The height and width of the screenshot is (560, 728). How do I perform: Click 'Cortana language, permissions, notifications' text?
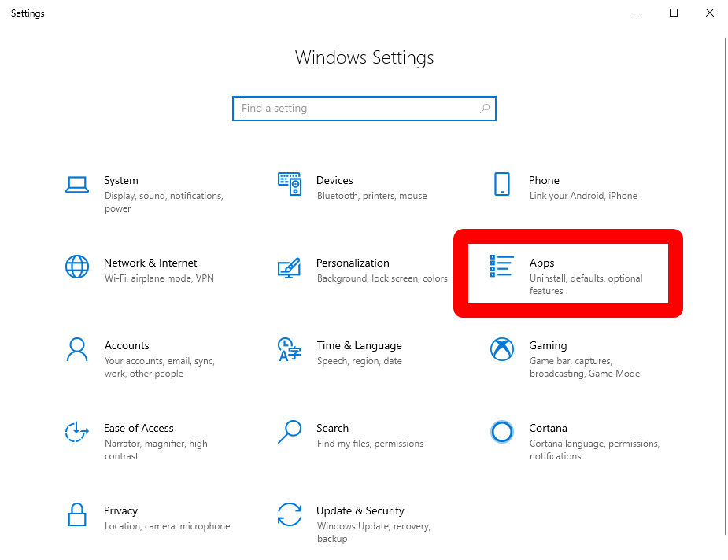(x=594, y=450)
